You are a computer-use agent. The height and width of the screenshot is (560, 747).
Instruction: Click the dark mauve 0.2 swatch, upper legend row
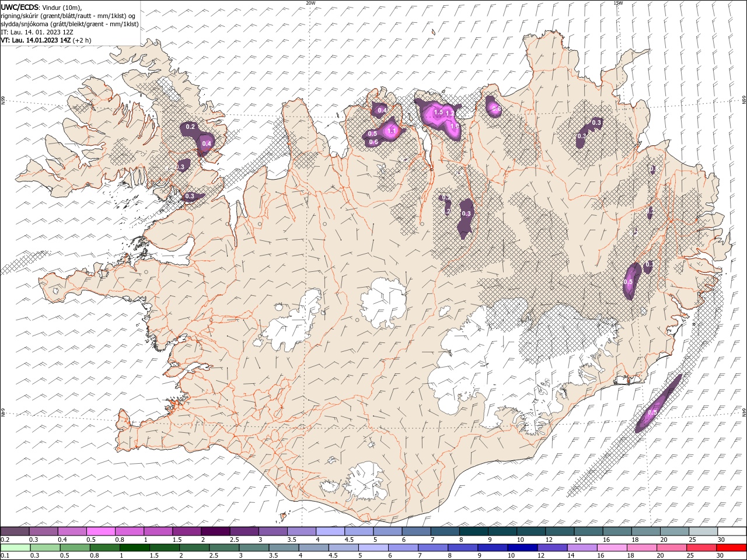pos(15,531)
